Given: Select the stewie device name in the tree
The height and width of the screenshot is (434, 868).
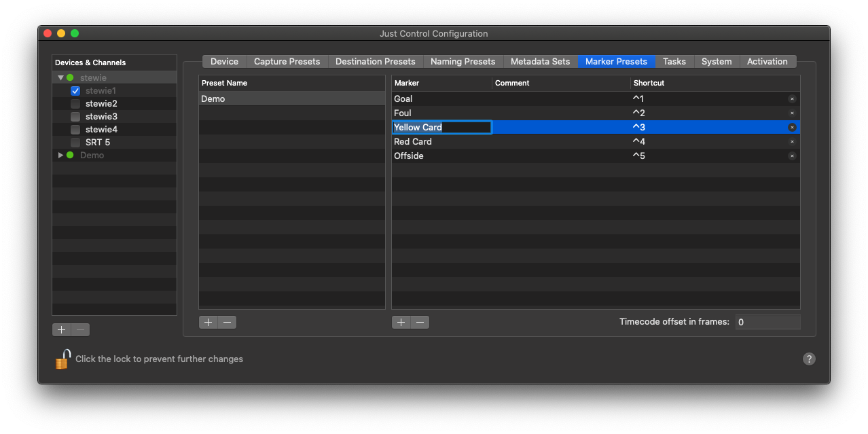Looking at the screenshot, I should (x=93, y=77).
